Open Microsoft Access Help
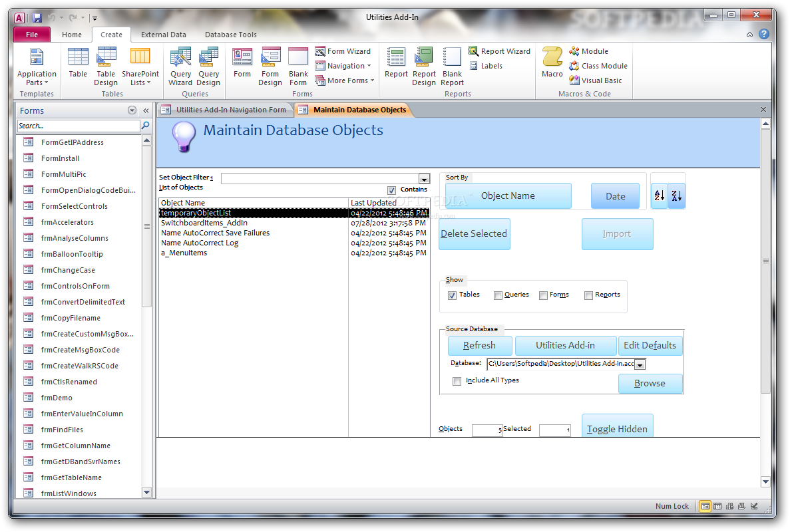The image size is (790, 532). pyautogui.click(x=764, y=34)
